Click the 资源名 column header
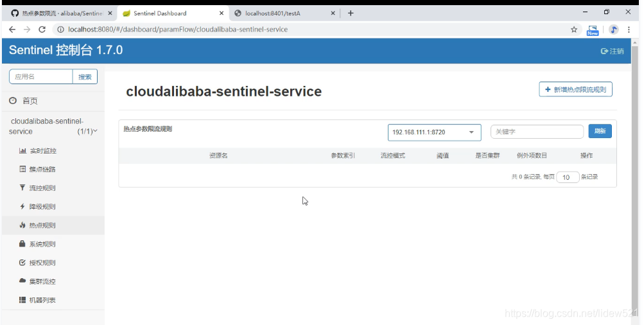 pyautogui.click(x=218, y=155)
